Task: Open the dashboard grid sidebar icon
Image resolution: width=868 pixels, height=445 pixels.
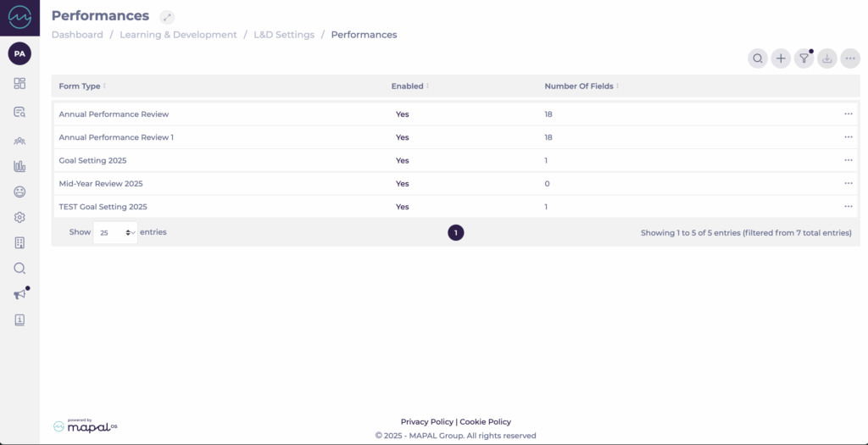Action: pyautogui.click(x=19, y=83)
